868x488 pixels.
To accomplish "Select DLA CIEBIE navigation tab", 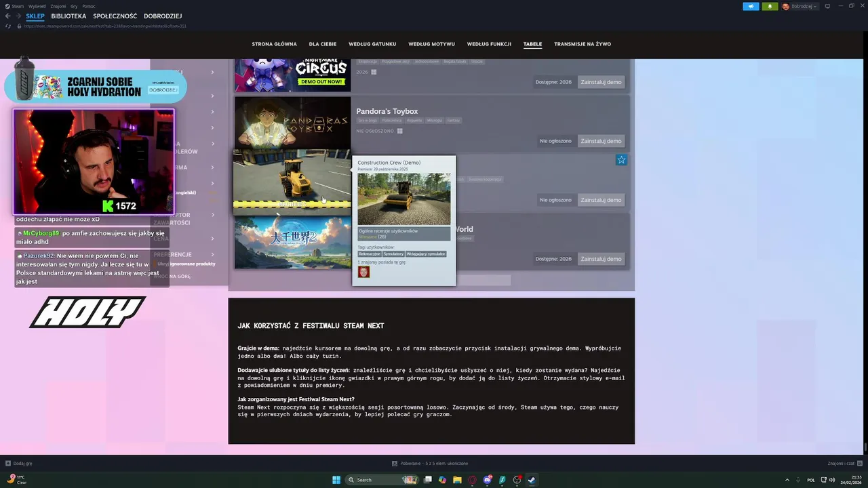I will [x=323, y=44].
